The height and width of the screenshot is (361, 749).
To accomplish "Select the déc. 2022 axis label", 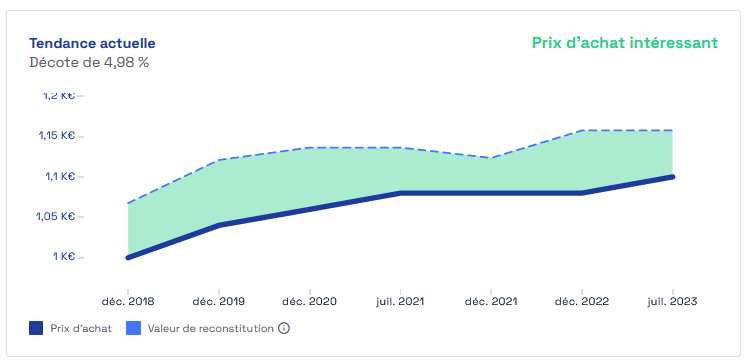I will pyautogui.click(x=582, y=302).
